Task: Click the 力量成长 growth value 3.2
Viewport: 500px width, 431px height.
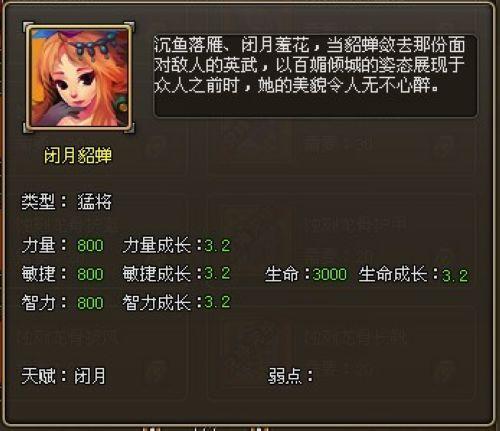Action: point(217,246)
